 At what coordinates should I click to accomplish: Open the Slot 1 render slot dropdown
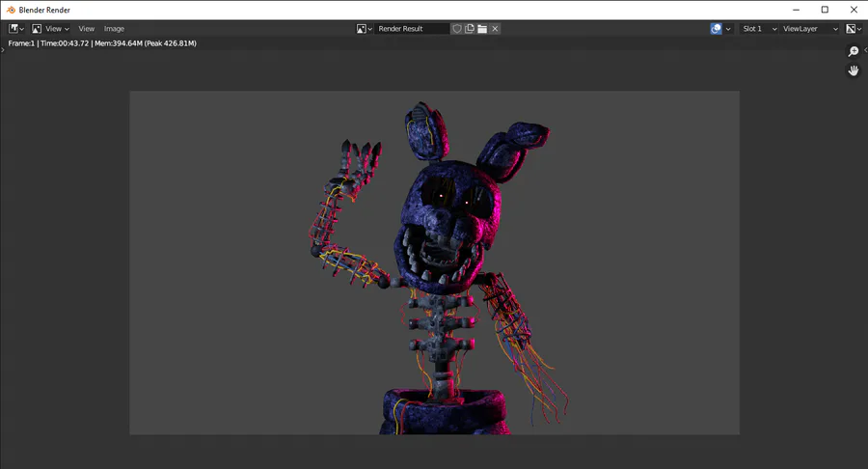point(760,29)
